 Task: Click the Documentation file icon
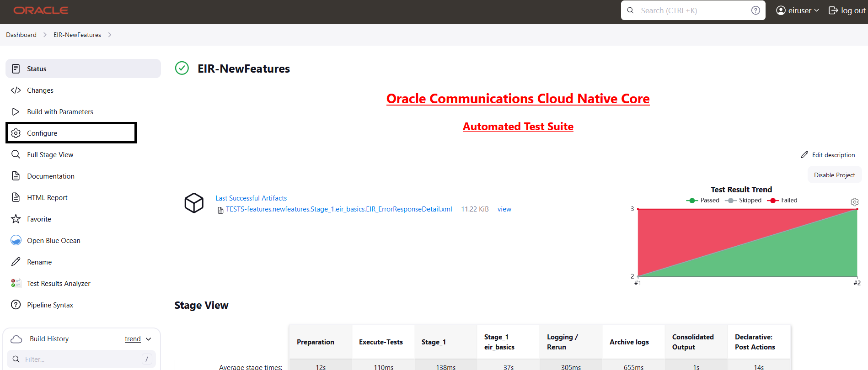16,176
